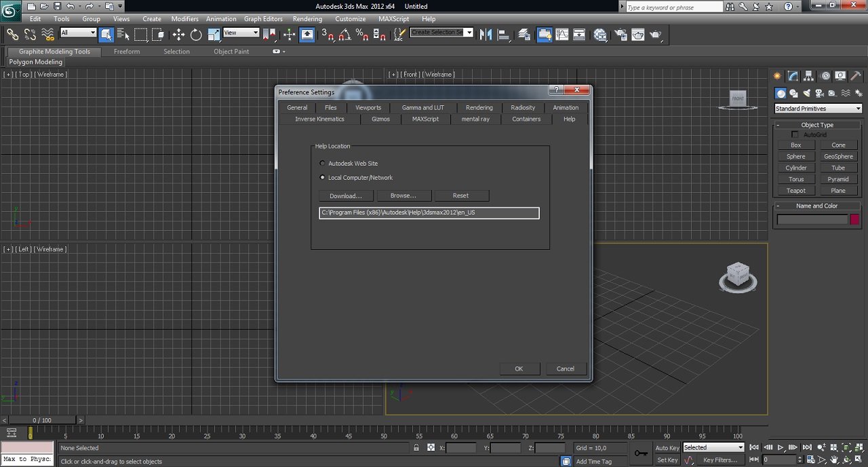Click the help location path field
Image resolution: width=868 pixels, height=467 pixels.
click(429, 213)
